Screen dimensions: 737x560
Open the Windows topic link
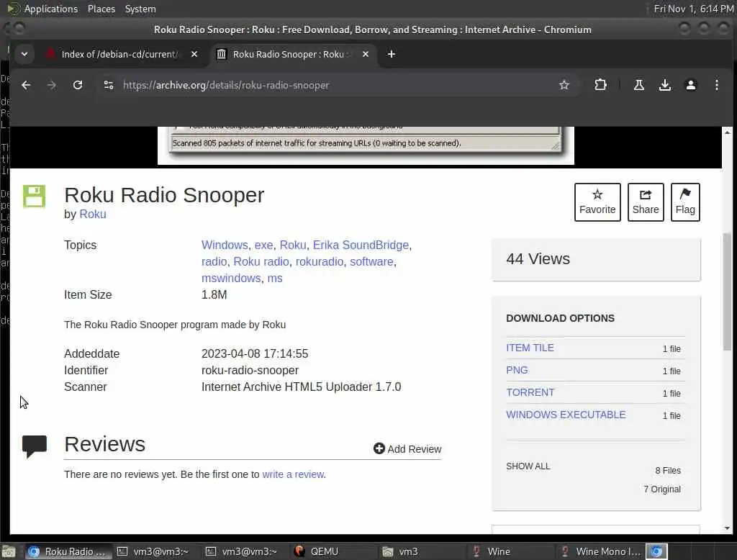[x=225, y=245]
